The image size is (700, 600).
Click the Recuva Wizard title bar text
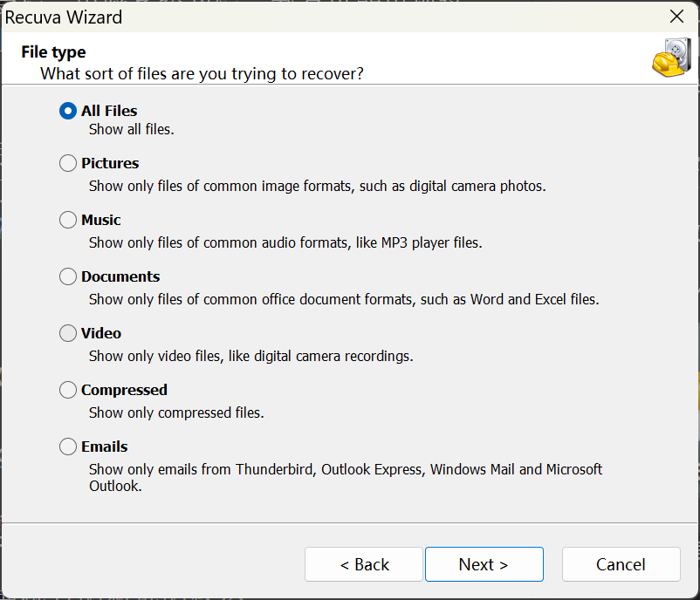click(x=64, y=17)
